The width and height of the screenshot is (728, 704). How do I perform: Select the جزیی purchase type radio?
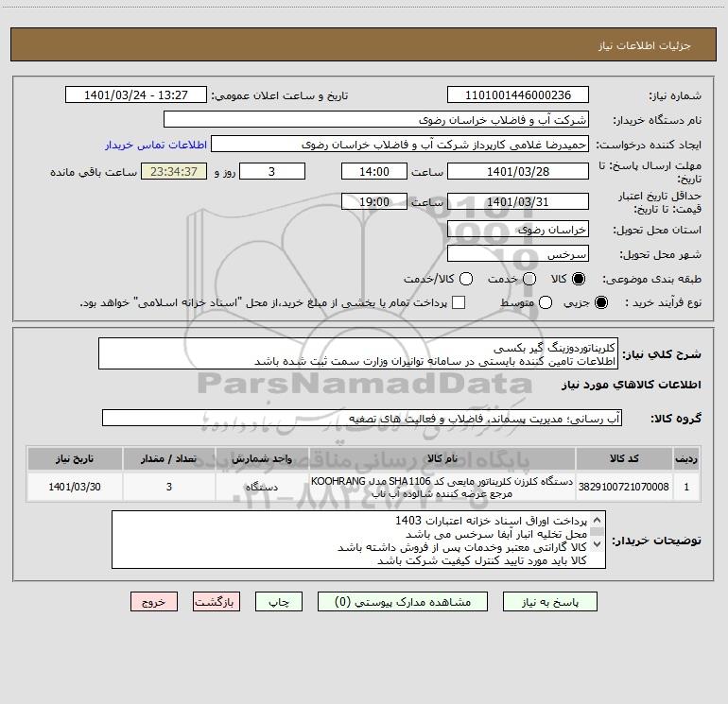(x=600, y=302)
